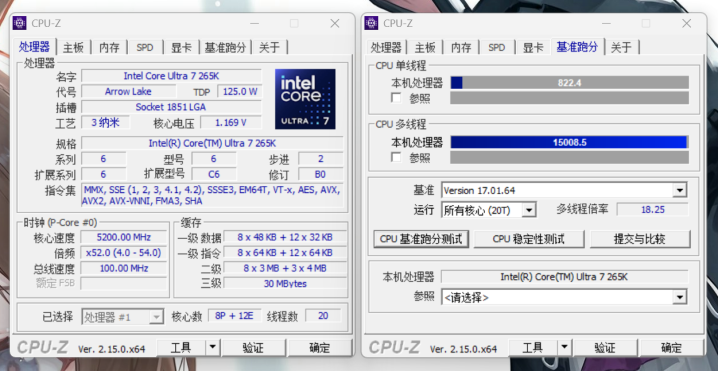Enable the multi-thread reference (参照) checkbox
This screenshot has width=718, height=371.
tap(396, 157)
